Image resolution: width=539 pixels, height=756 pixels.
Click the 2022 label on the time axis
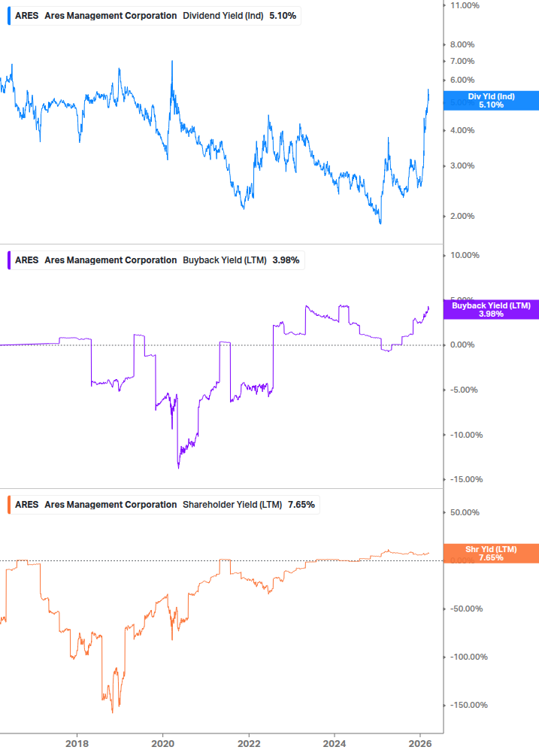[249, 744]
